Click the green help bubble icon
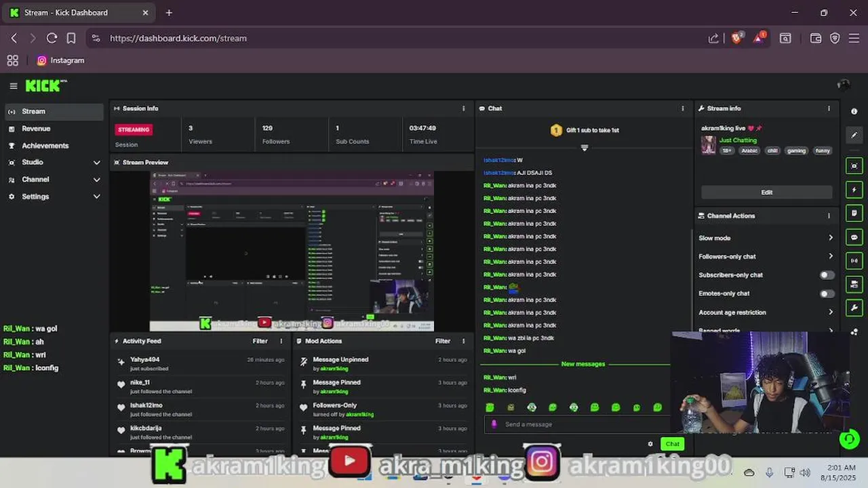868x488 pixels. [x=849, y=439]
